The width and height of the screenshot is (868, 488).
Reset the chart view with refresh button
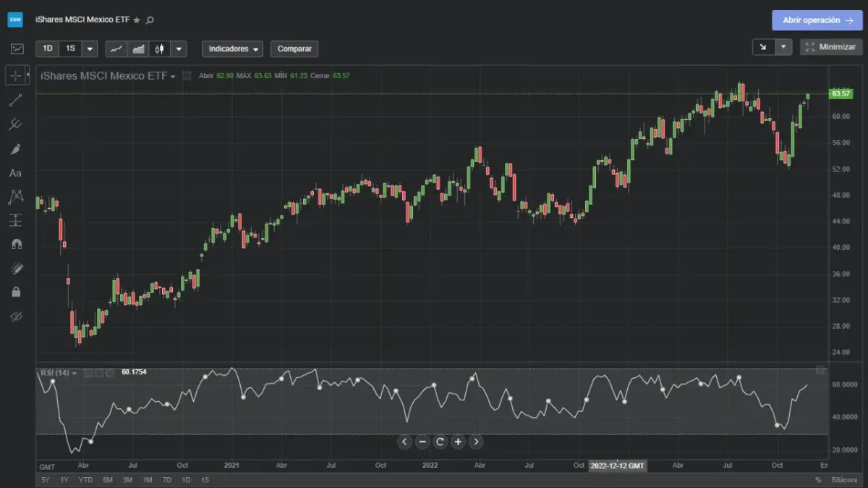pos(440,442)
